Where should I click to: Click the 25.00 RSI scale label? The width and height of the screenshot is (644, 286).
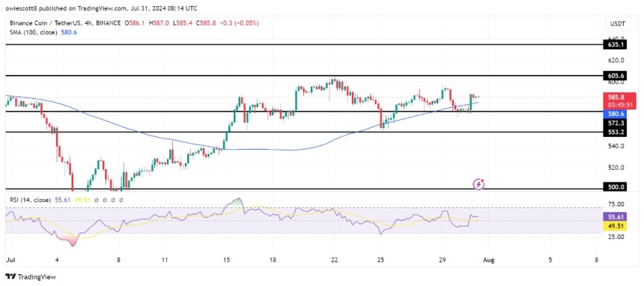(x=617, y=237)
